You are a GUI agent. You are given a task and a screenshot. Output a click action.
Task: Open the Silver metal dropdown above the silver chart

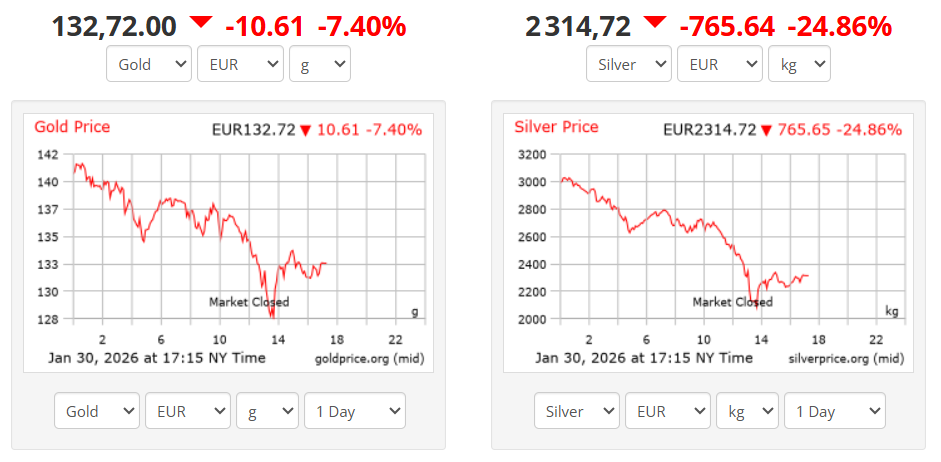tap(629, 65)
